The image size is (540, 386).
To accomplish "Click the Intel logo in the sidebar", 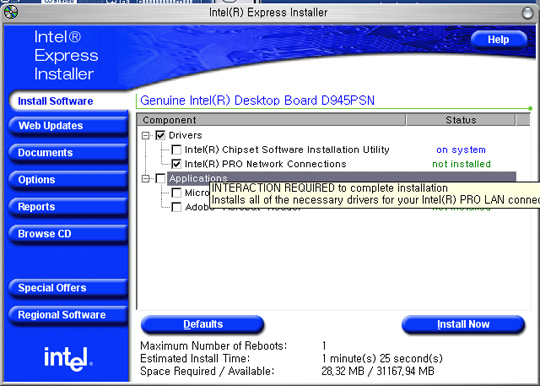I will (68, 359).
